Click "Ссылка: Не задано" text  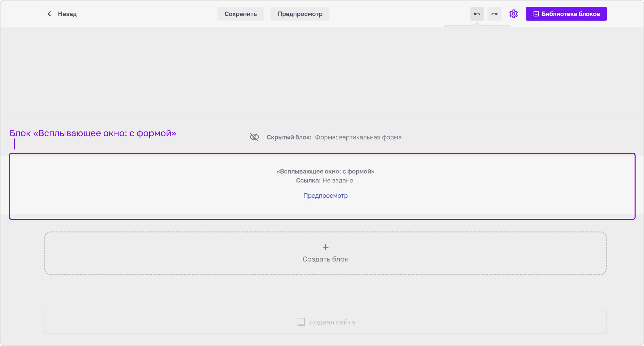[324, 180]
